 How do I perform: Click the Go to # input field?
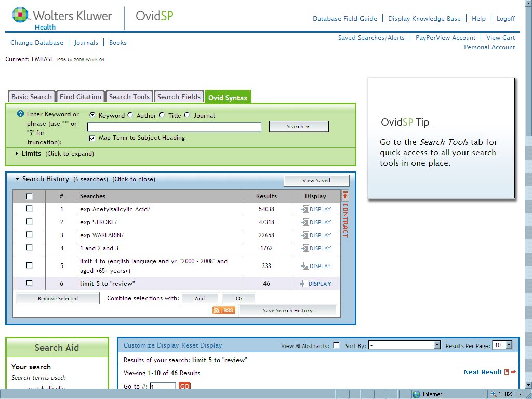tap(163, 386)
